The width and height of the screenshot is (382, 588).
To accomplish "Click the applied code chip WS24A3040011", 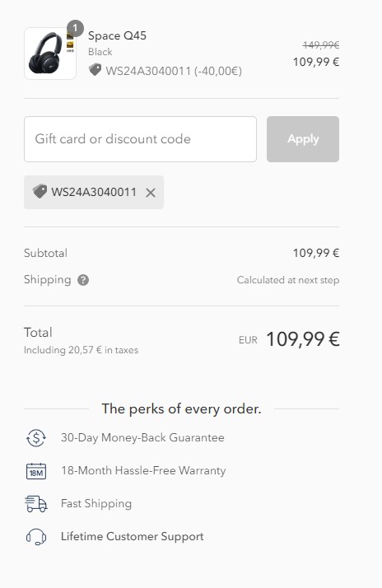I will [94, 192].
